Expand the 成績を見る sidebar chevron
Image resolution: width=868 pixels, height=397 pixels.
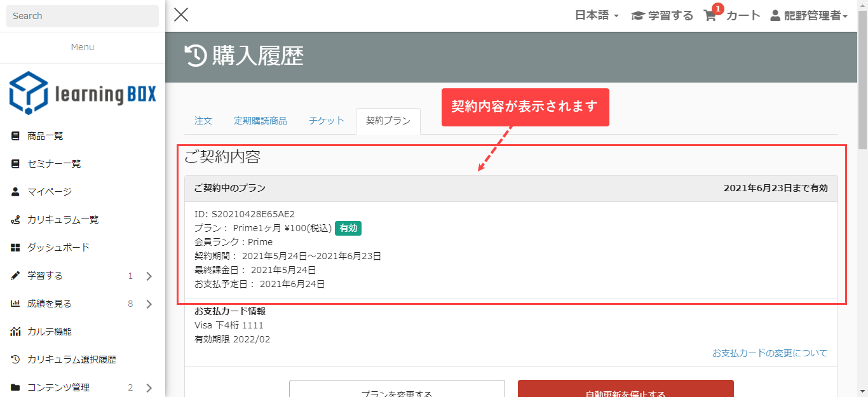click(149, 304)
